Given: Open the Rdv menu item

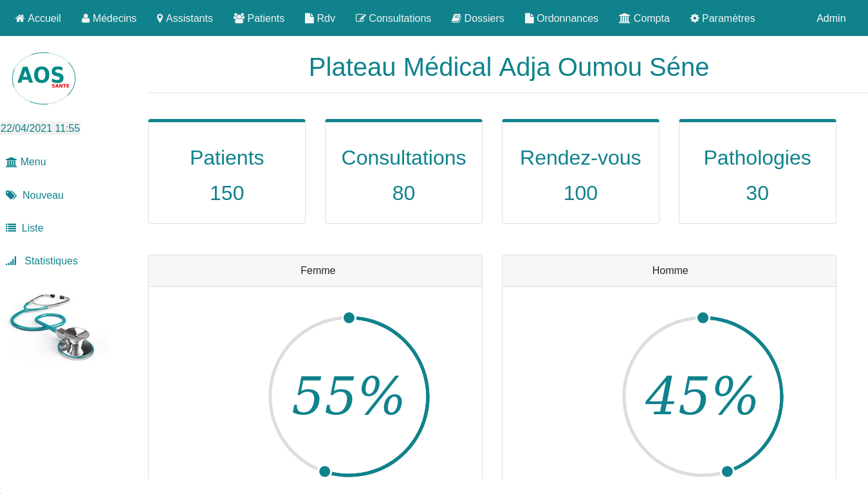Looking at the screenshot, I should pyautogui.click(x=320, y=19).
